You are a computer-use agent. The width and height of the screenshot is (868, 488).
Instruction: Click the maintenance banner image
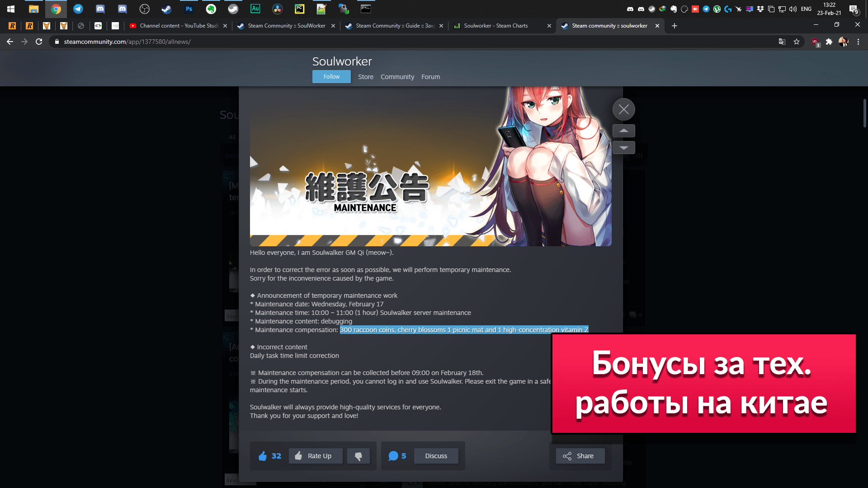tap(431, 166)
